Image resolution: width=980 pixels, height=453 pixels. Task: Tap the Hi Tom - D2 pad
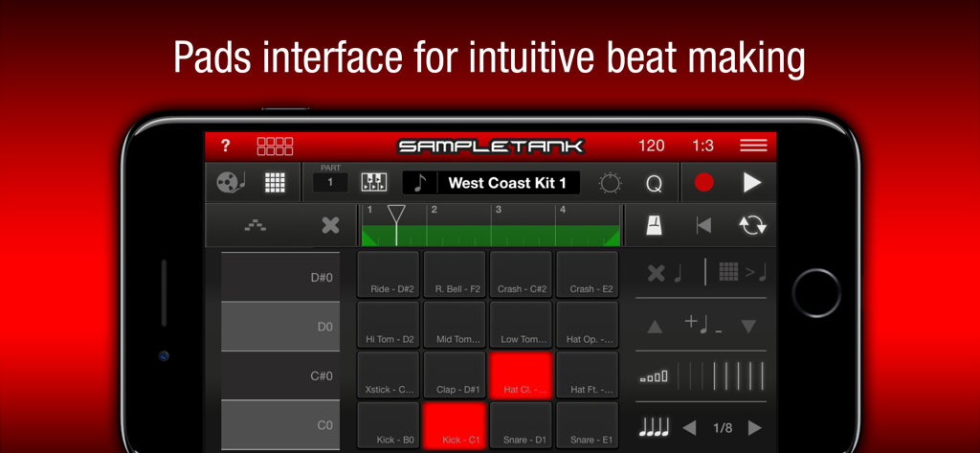(x=389, y=325)
